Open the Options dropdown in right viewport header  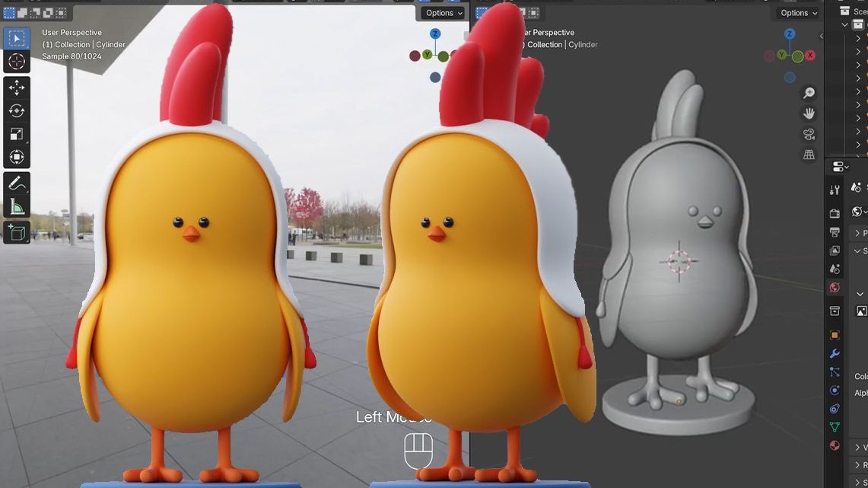797,13
